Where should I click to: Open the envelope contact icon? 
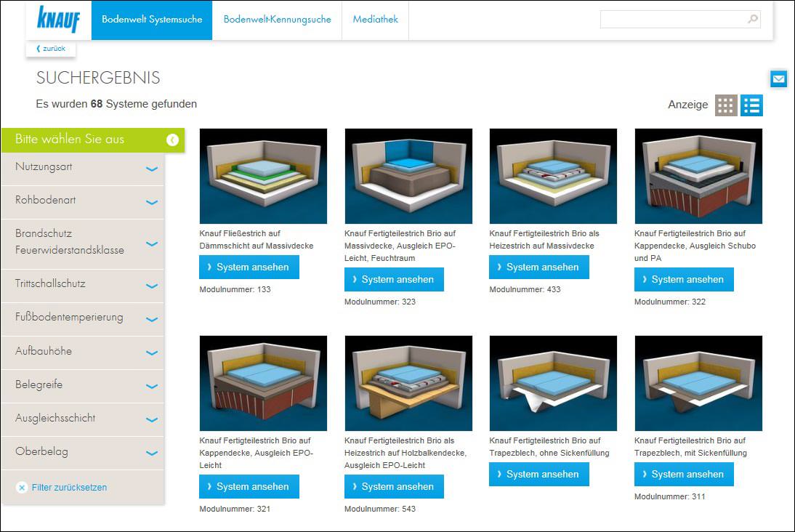coord(778,78)
